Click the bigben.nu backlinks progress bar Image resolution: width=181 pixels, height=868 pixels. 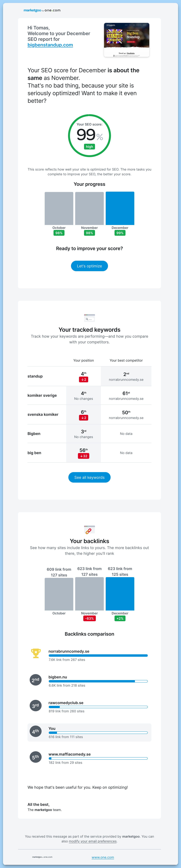point(98,681)
